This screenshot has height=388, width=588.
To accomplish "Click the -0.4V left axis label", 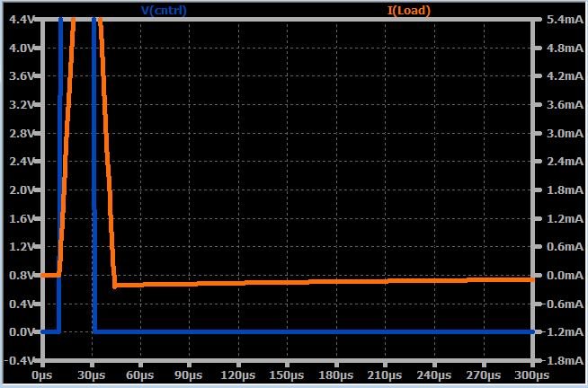I will (x=18, y=360).
